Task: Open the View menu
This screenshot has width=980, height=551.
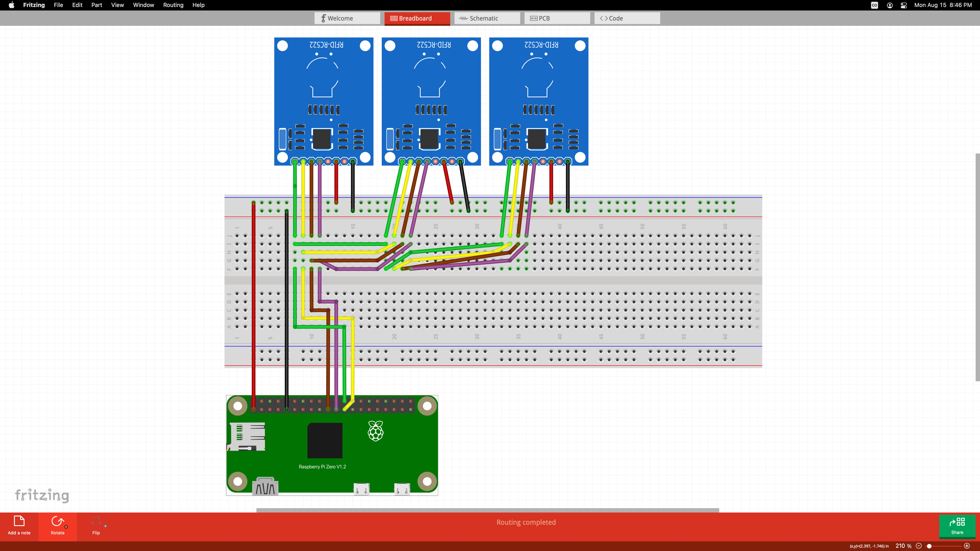Action: pyautogui.click(x=117, y=5)
